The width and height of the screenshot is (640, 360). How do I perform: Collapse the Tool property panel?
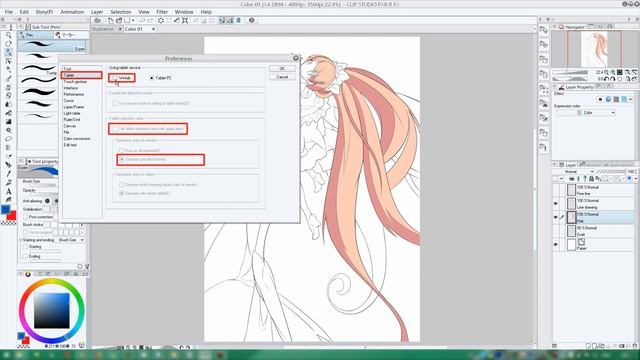(21, 161)
